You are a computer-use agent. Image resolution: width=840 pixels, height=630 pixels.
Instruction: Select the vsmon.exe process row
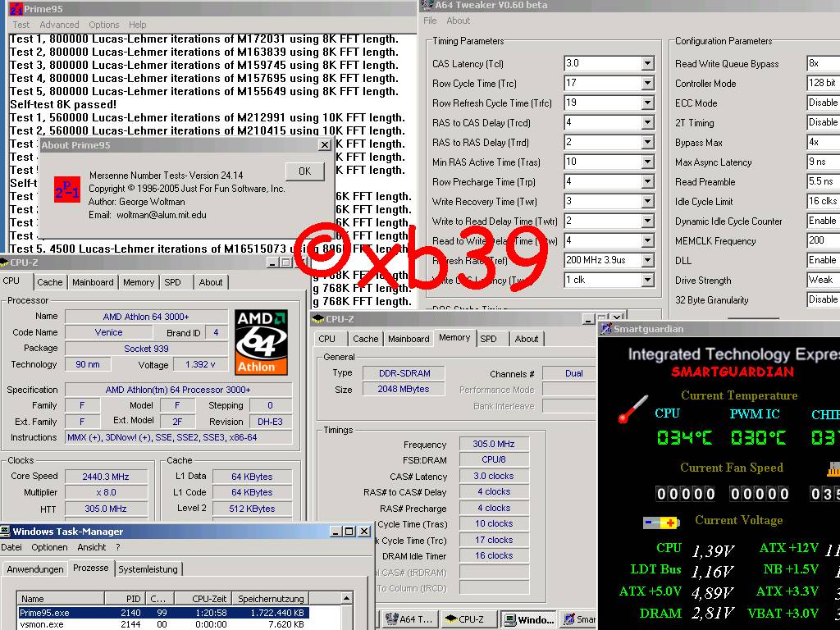click(163, 624)
